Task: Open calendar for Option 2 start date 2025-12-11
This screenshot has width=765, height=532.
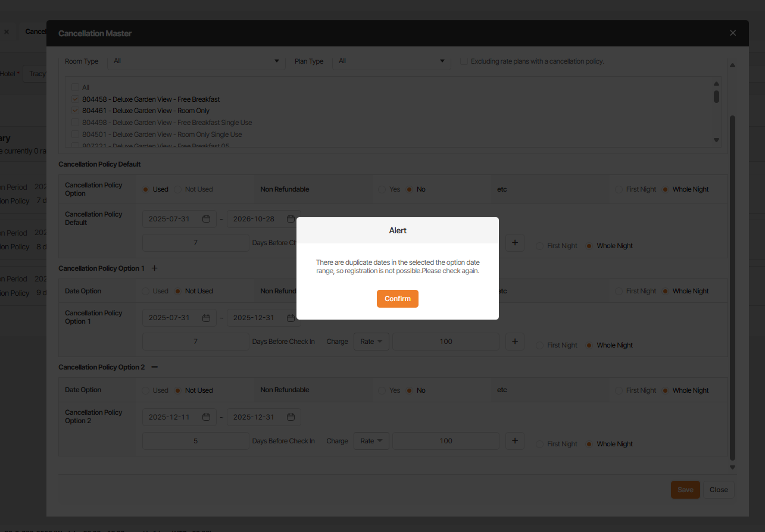Action: [207, 417]
